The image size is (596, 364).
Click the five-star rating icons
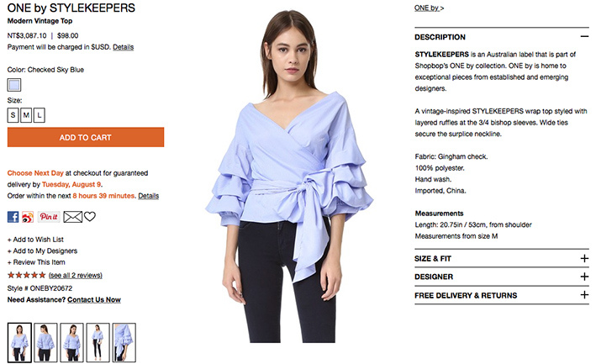click(27, 275)
